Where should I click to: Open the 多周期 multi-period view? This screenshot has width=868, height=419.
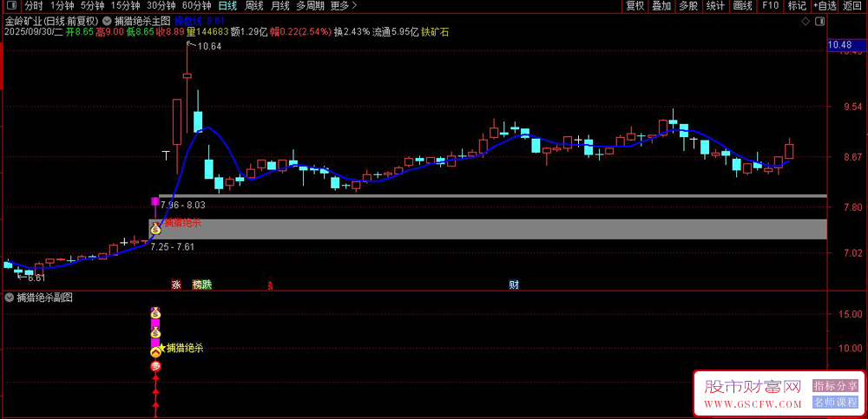click(310, 6)
